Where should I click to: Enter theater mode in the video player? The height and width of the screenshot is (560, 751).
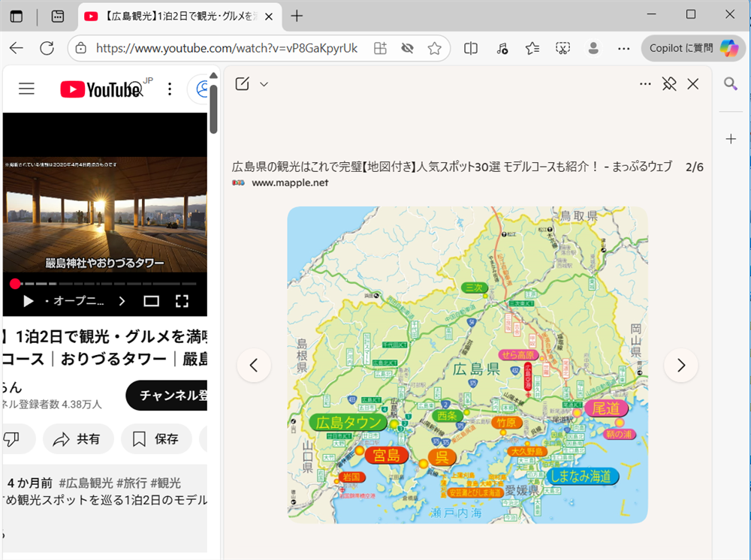pos(152,300)
